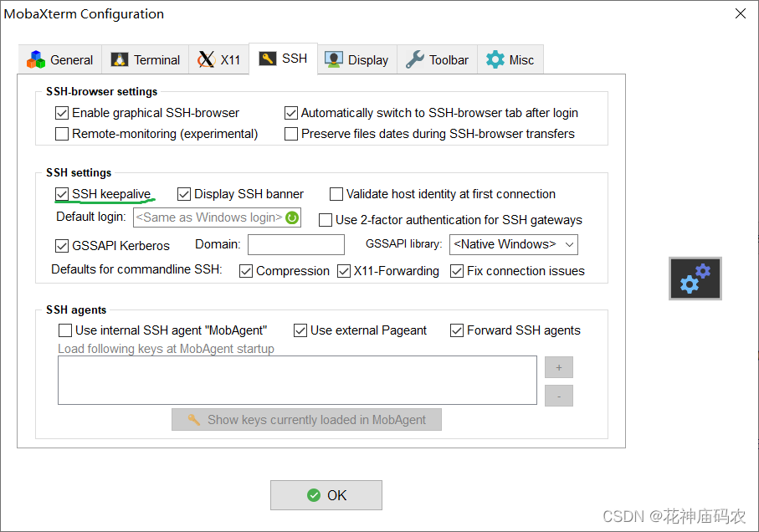Enable Remote-monitoring (experimental)
The height and width of the screenshot is (532, 759).
[62, 134]
